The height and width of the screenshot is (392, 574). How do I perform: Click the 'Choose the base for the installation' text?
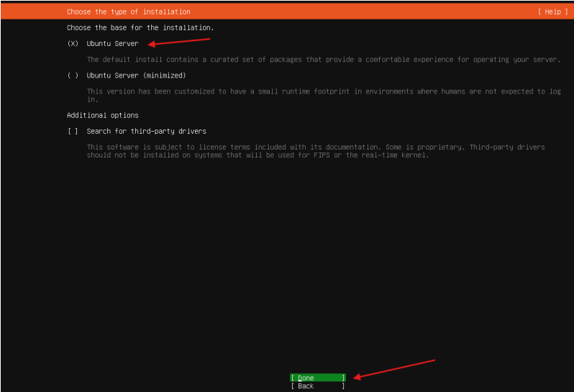click(140, 27)
